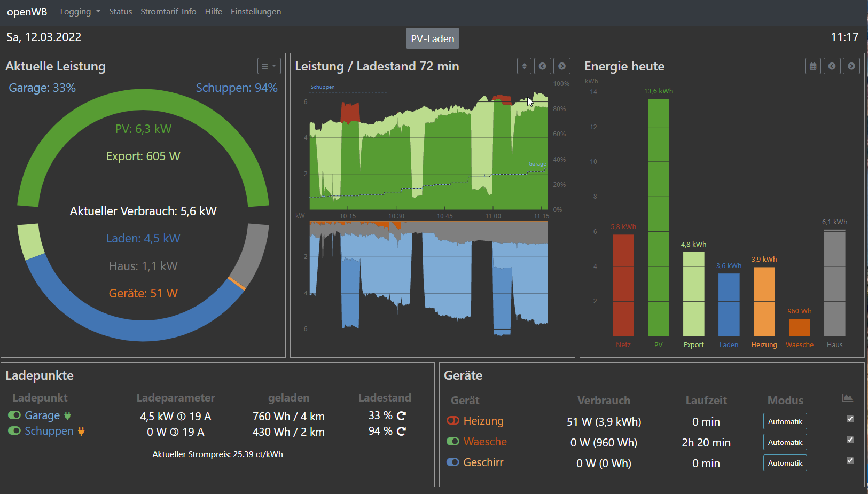Open calendar picker in Energie heute panel
This screenshot has height=494, width=868.
pos(812,66)
